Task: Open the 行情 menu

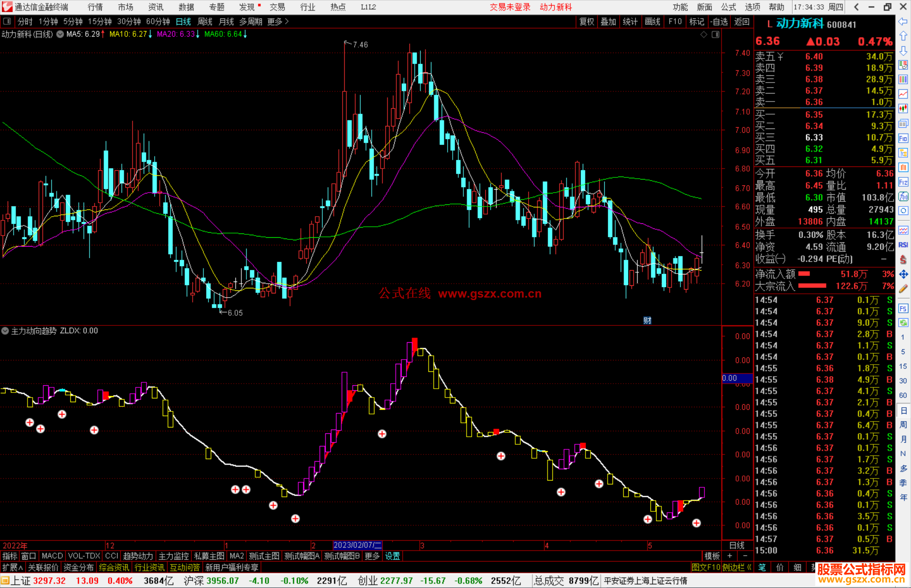Action: pyautogui.click(x=95, y=7)
